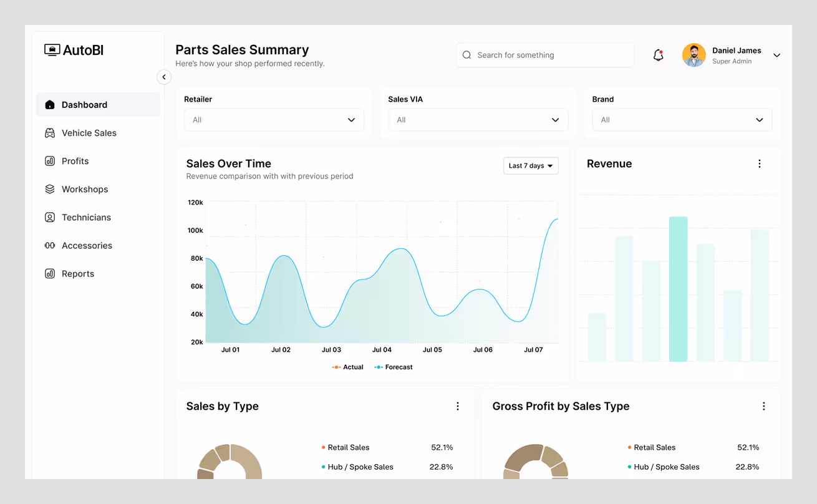
Task: Open the Daniel James account menu
Action: 737,55
